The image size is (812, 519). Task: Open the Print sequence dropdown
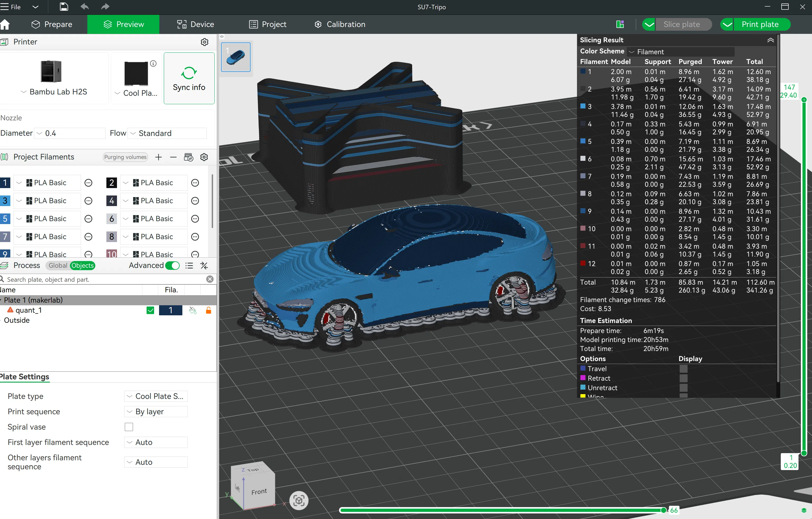coord(156,412)
